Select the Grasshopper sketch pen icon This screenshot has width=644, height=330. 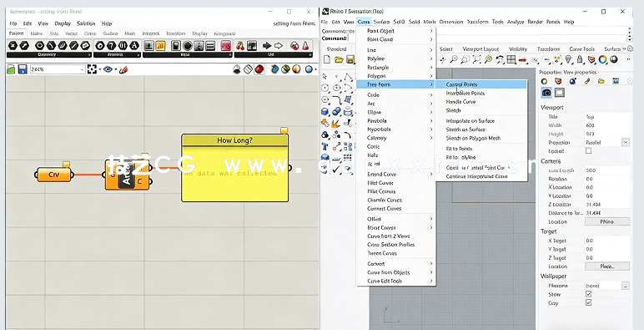[x=123, y=69]
